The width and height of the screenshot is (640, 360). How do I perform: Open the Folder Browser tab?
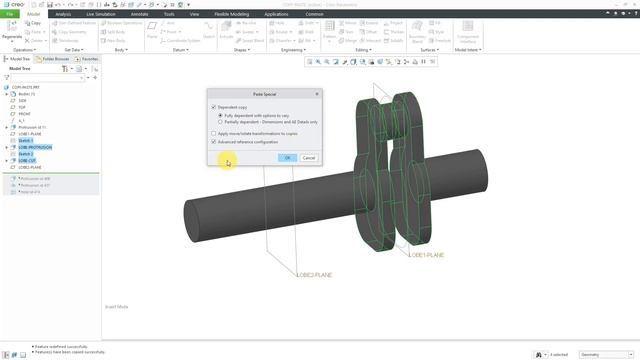point(52,59)
